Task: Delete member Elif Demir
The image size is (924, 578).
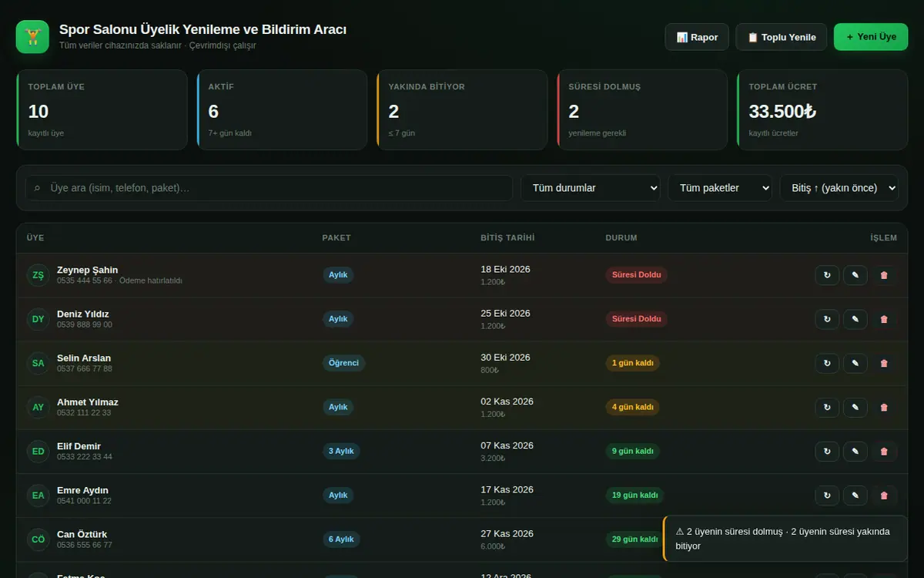Action: (x=884, y=452)
